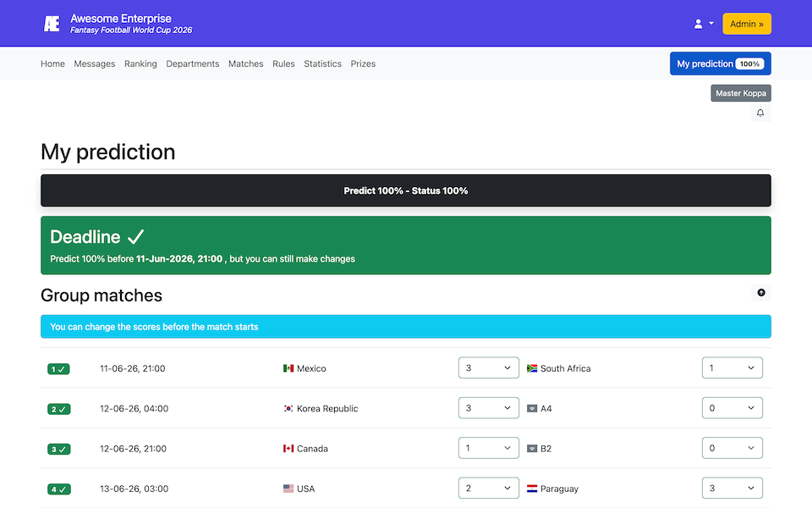Viewport: 812px width, 508px height.
Task: Expand the user account dropdown chevron
Action: [x=710, y=23]
